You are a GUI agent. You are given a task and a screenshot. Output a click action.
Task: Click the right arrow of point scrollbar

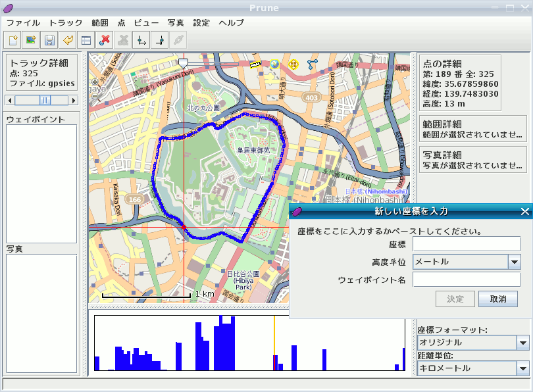click(74, 100)
